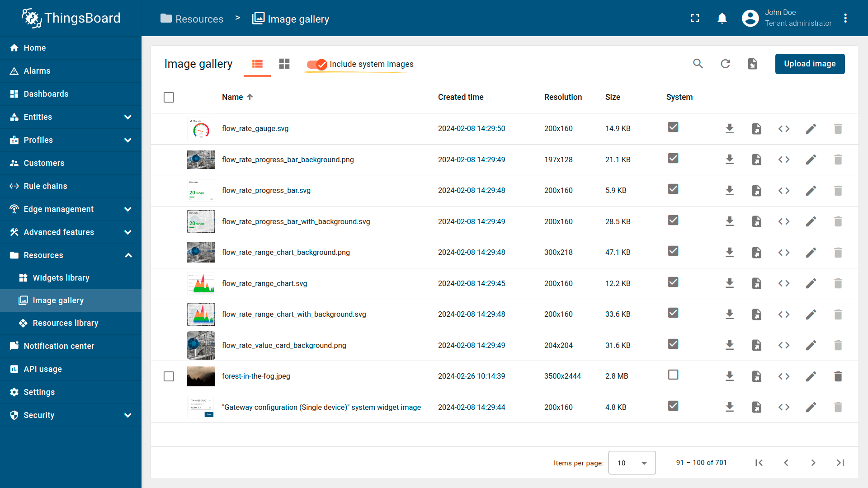Open the forest-in-the-fog thumbnail preview
Image resolution: width=868 pixels, height=488 pixels.
click(x=201, y=376)
